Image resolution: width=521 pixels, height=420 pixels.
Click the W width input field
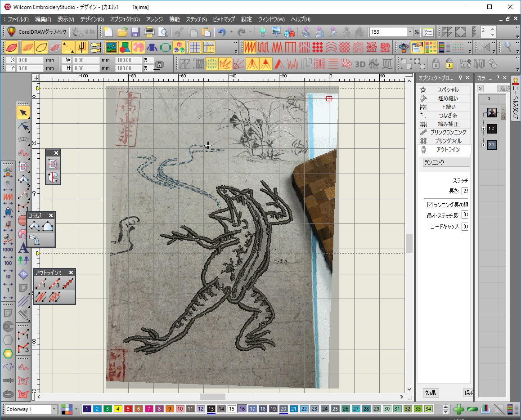pos(86,60)
